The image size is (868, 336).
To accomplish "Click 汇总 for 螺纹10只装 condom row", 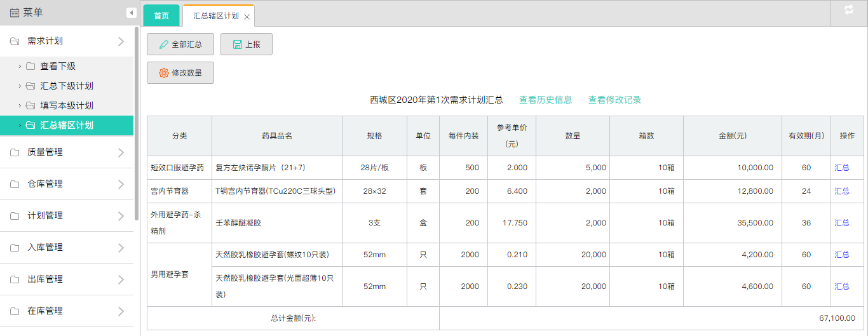I will point(842,255).
